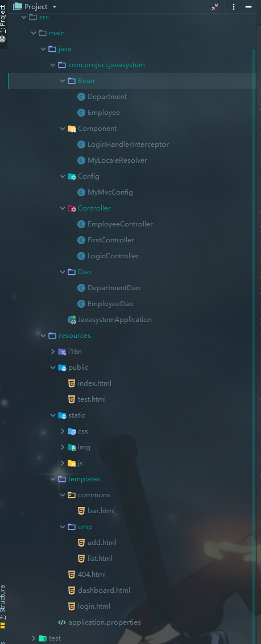Collapse the static folder
The image size is (261, 644).
pos(53,415)
